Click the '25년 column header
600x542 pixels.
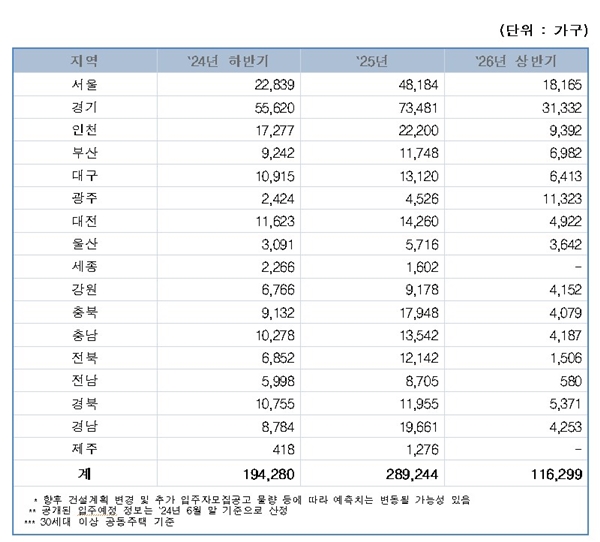pos(371,61)
